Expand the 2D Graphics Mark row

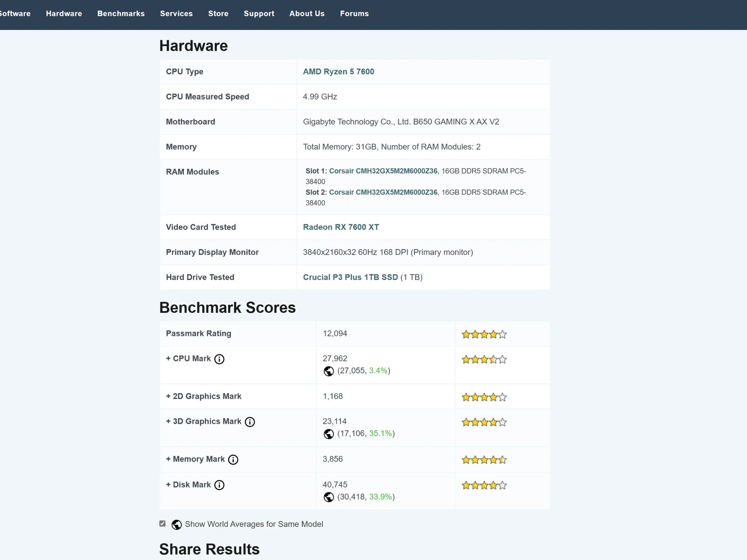click(x=204, y=396)
